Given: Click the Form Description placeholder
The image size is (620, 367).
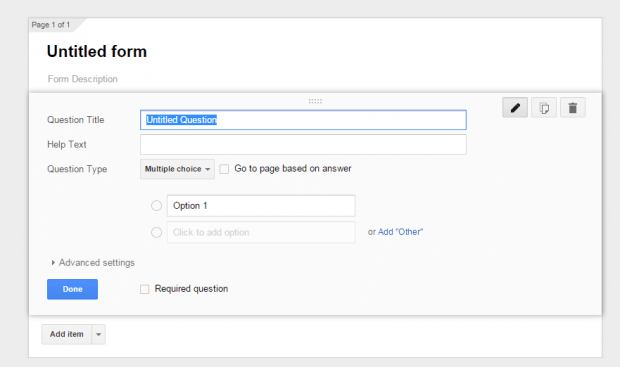Looking at the screenshot, I should pos(83,79).
